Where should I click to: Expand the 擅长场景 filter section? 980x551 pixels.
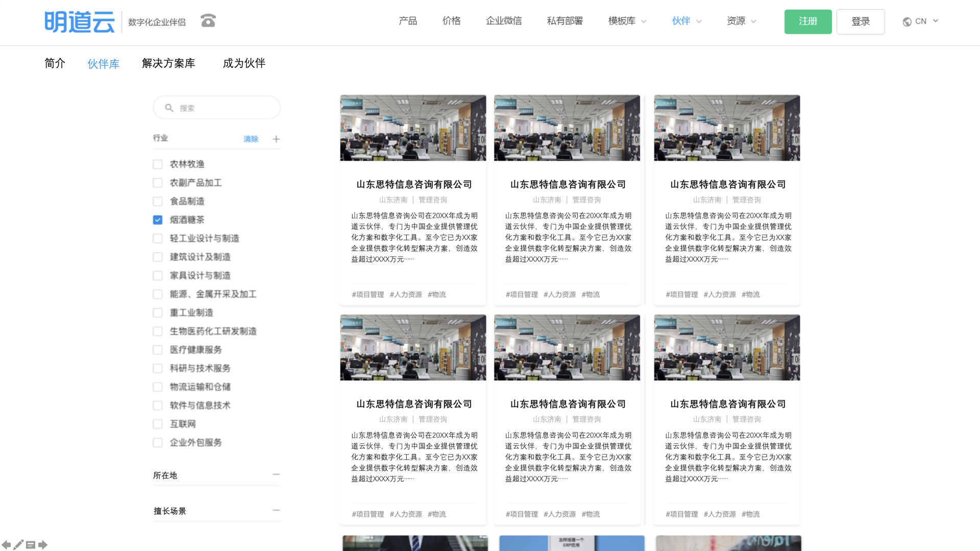(276, 510)
